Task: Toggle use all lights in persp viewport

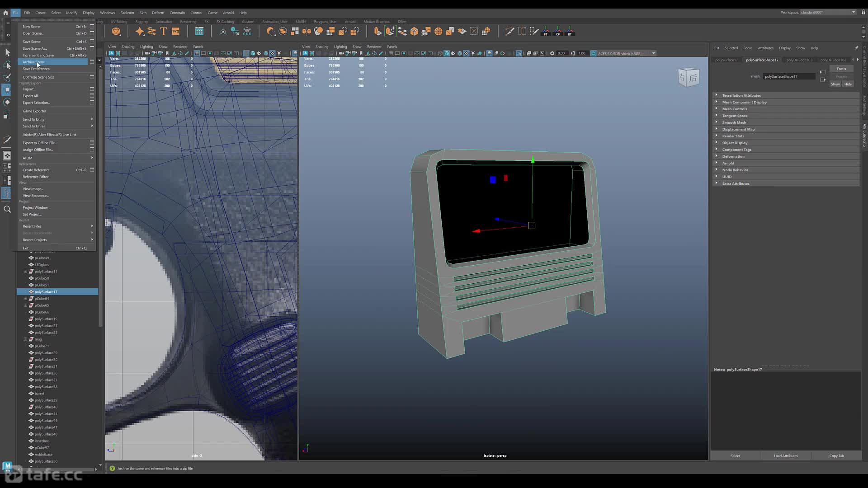Action: click(473, 53)
